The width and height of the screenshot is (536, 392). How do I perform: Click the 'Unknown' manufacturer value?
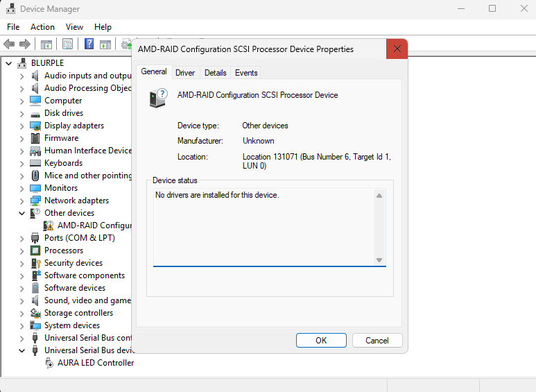(259, 141)
